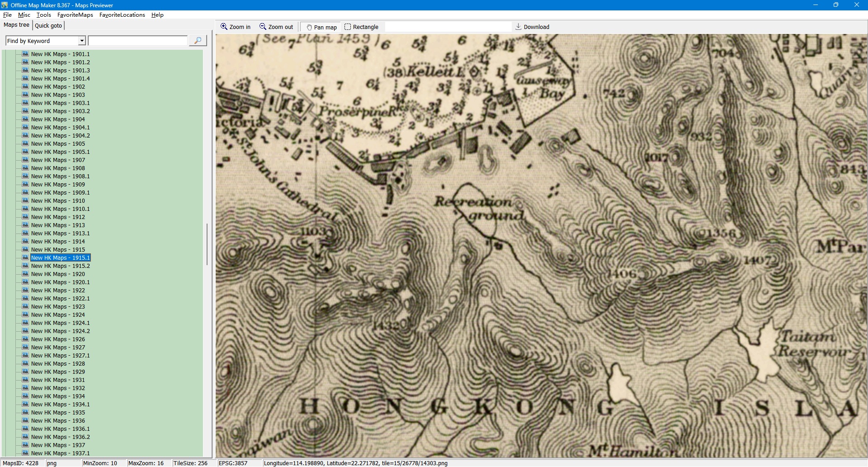Viewport: 868px width, 467px height.
Task: Switch to the Quick goto tab
Action: coord(48,25)
